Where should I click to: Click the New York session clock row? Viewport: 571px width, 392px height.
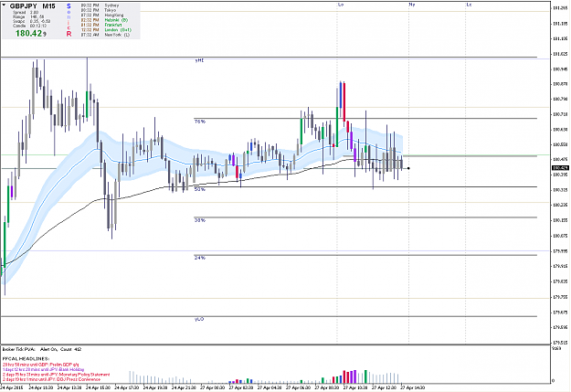[x=105, y=35]
